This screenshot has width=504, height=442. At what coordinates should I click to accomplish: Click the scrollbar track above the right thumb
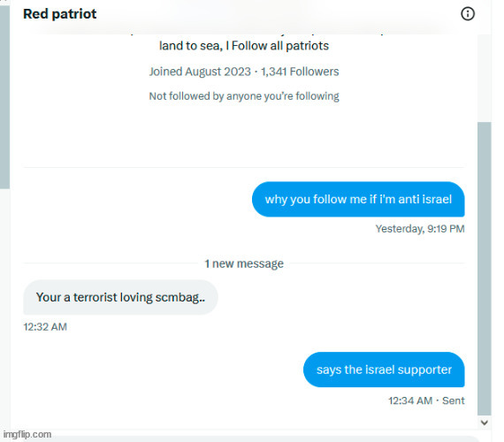pyautogui.click(x=484, y=78)
